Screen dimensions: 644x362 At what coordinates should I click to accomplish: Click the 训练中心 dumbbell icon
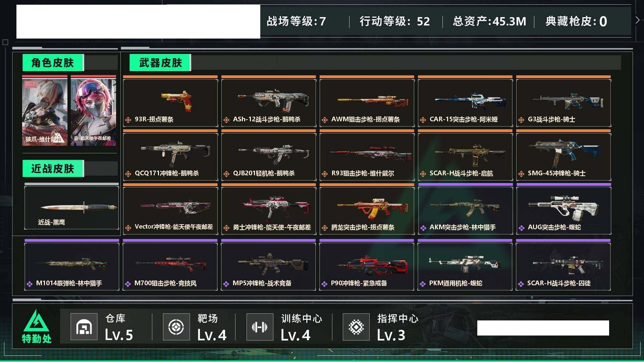(x=260, y=327)
